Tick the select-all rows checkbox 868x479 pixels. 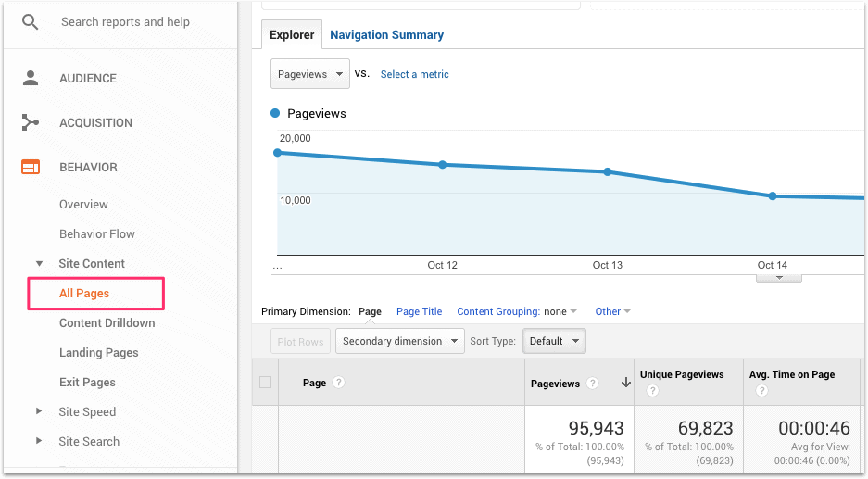pyautogui.click(x=265, y=382)
